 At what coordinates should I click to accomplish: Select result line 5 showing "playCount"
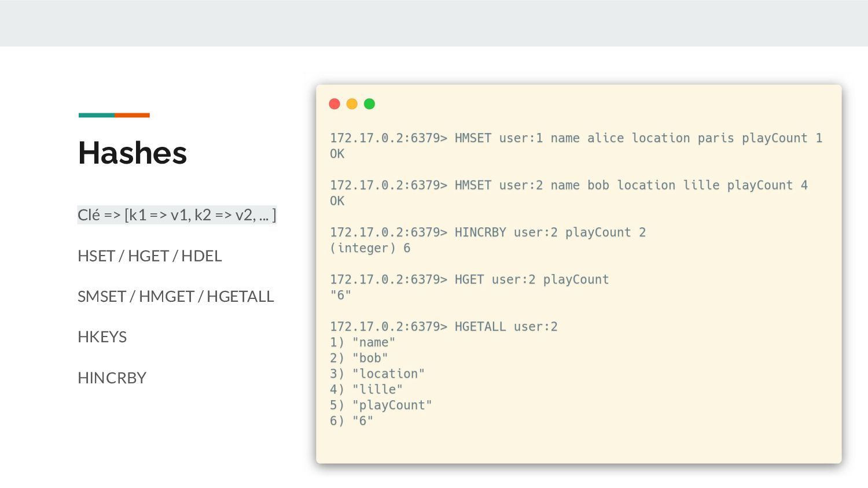(x=381, y=405)
